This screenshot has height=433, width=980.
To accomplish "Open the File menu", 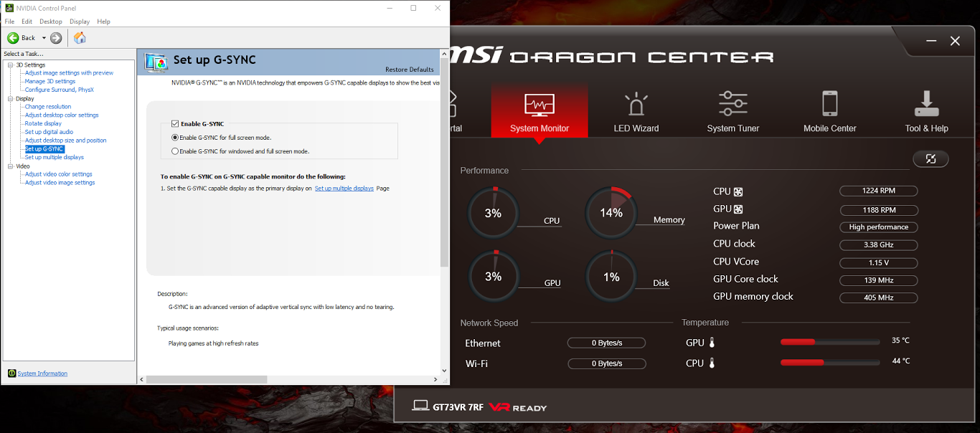I will coord(9,22).
